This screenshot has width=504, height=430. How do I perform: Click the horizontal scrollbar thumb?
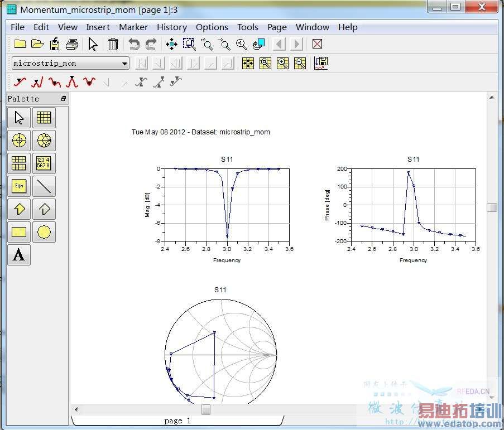coord(206,409)
